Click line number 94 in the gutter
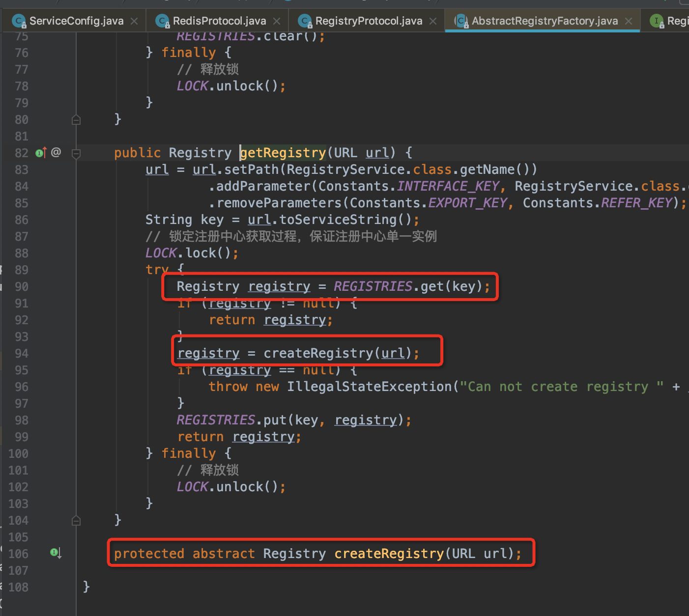 pos(22,353)
